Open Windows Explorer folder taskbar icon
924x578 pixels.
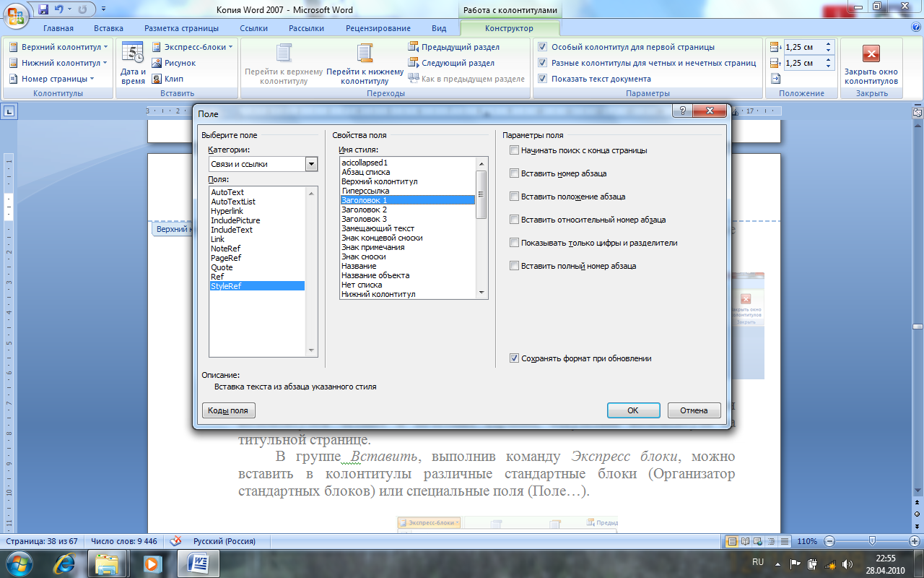[107, 564]
